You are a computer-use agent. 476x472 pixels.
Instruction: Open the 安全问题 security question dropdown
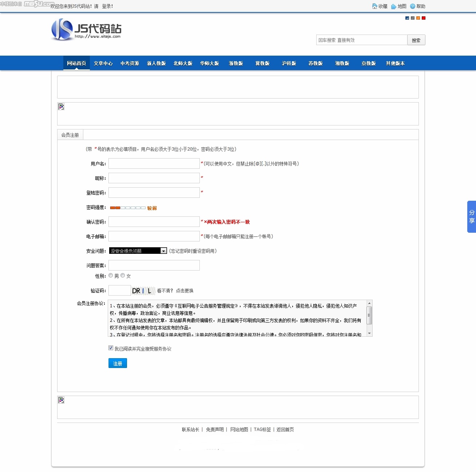click(138, 251)
